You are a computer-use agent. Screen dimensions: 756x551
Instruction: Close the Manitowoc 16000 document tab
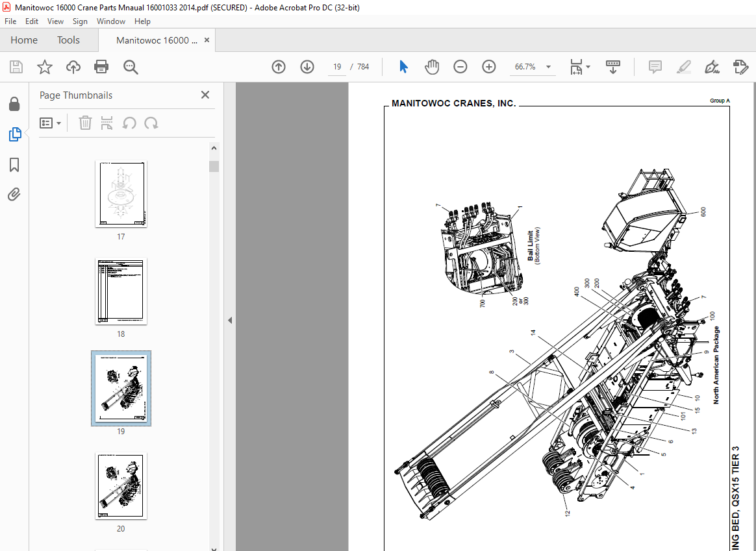click(x=207, y=40)
